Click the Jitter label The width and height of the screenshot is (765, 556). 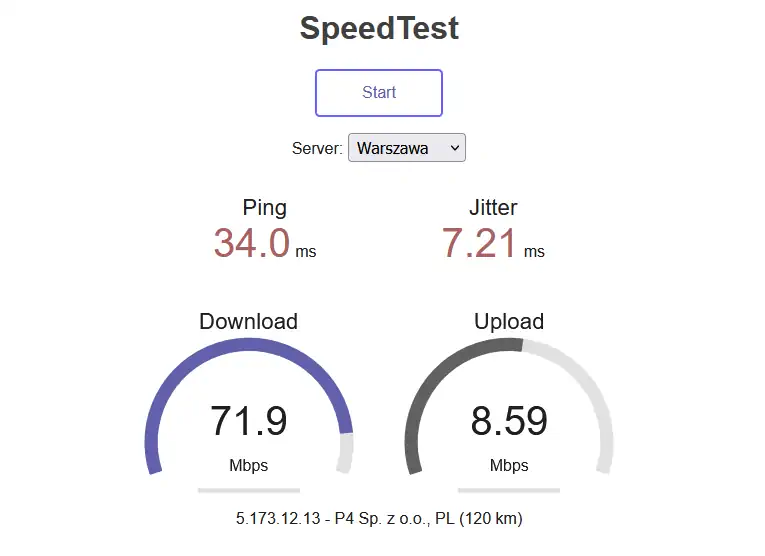(493, 208)
